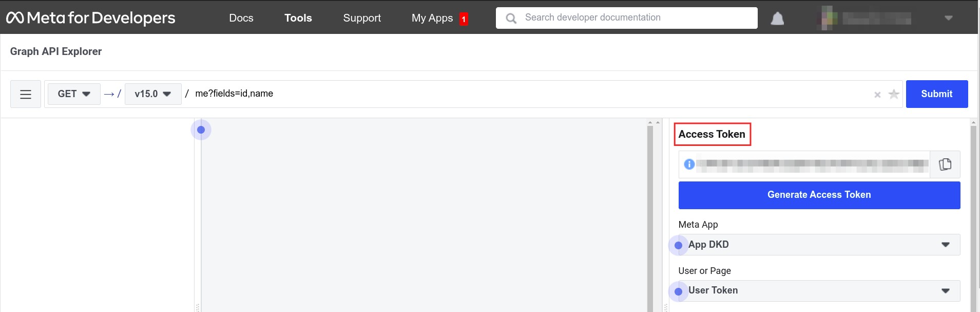This screenshot has height=312, width=980.
Task: Click the info icon in token field
Action: coord(689,164)
